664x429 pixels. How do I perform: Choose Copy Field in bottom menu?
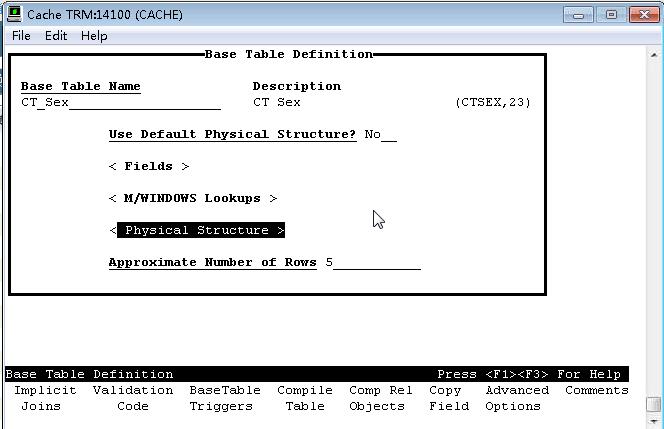pyautogui.click(x=449, y=398)
